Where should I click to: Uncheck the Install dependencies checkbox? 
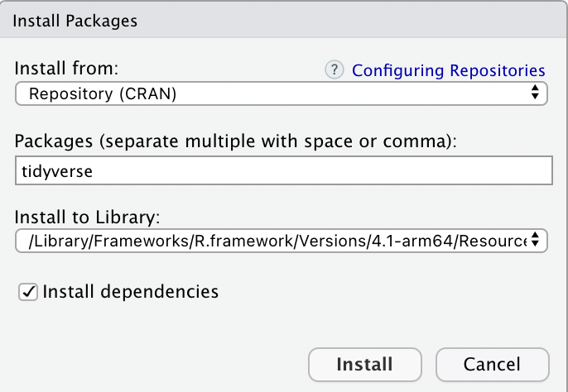[x=28, y=292]
